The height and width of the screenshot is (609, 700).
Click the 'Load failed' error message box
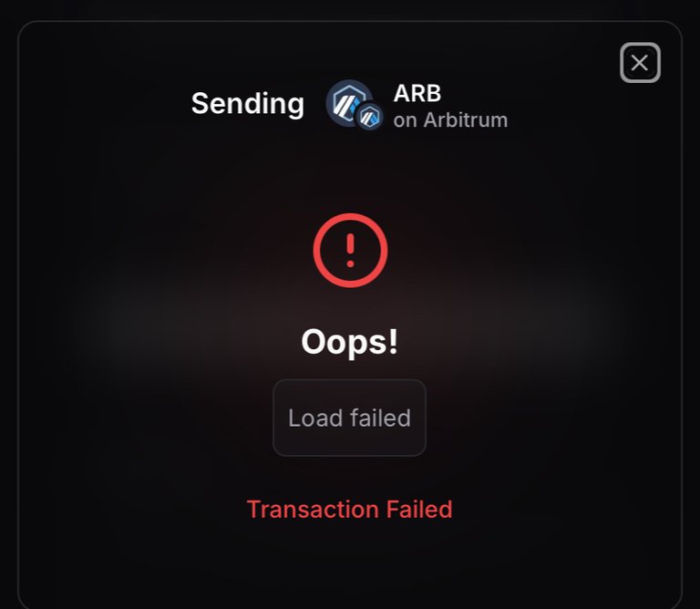pyautogui.click(x=350, y=418)
